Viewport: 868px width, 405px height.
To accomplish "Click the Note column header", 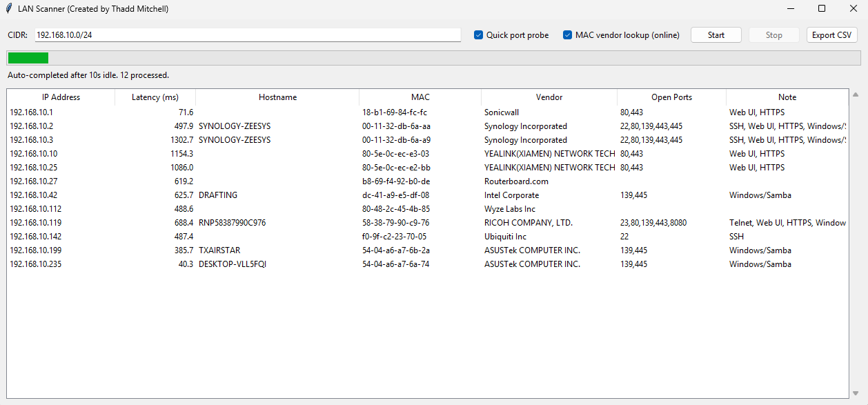I will pyautogui.click(x=787, y=97).
